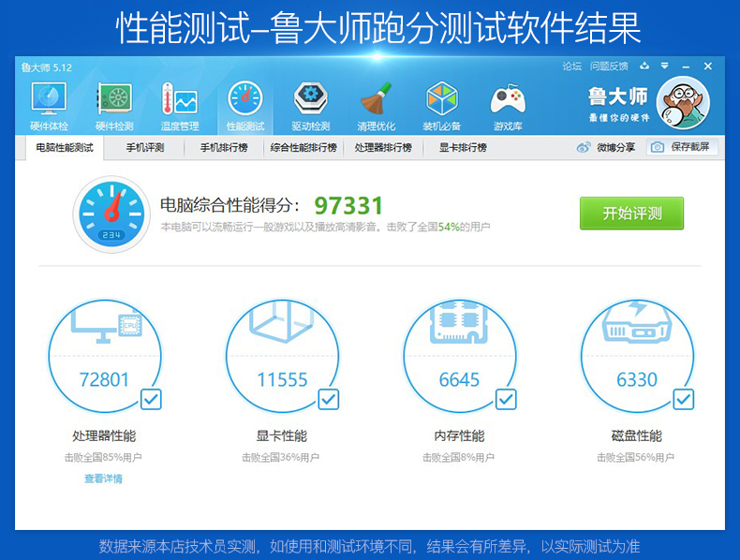Open 问题反馈 feedback link
The width and height of the screenshot is (740, 560).
[609, 66]
